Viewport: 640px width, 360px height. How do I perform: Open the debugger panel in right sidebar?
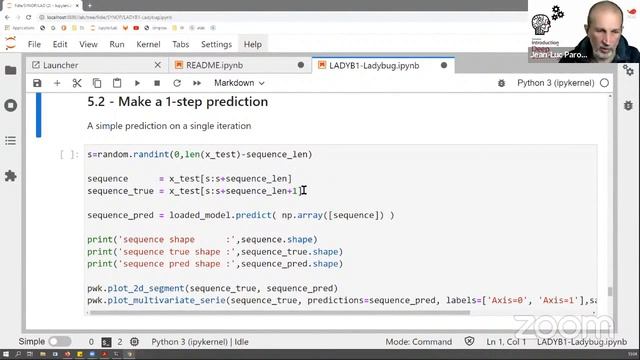[628, 105]
